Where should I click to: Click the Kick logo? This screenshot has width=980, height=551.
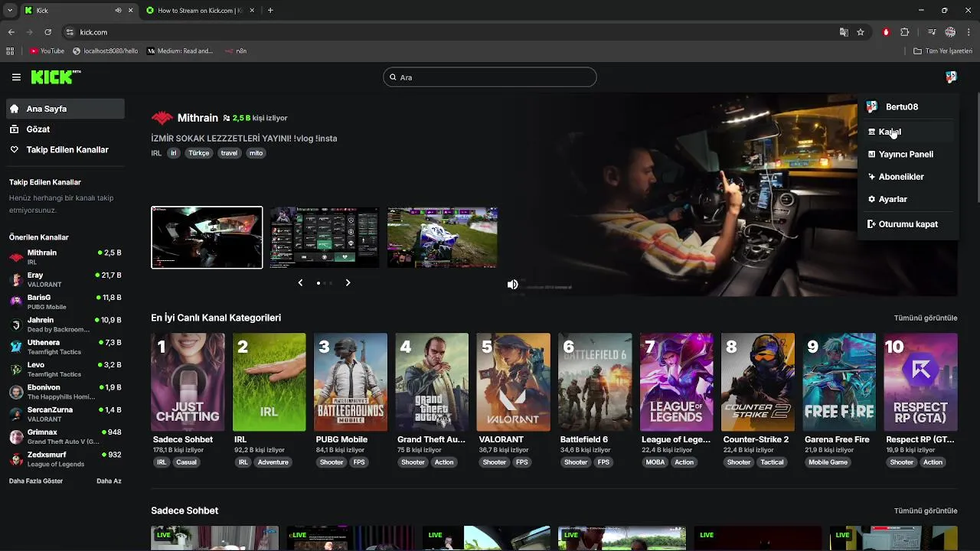[x=55, y=77]
